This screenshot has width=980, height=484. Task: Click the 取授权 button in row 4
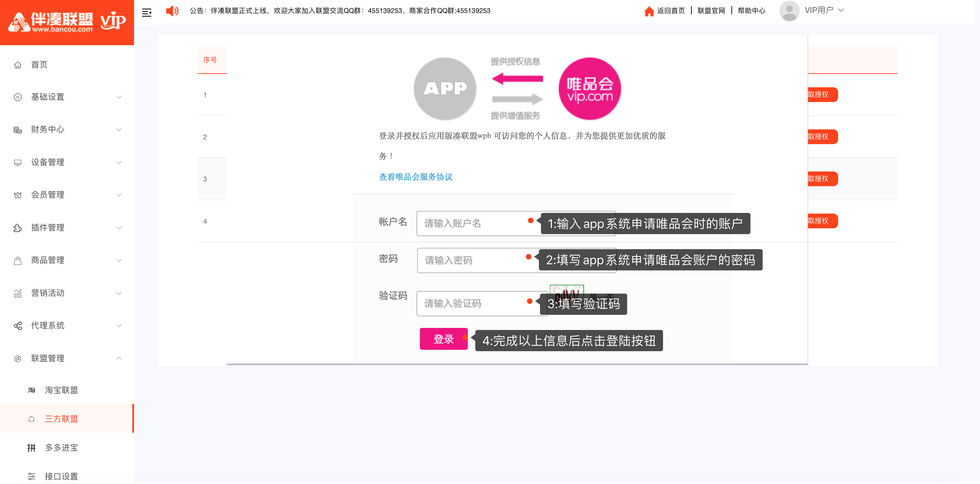click(822, 221)
